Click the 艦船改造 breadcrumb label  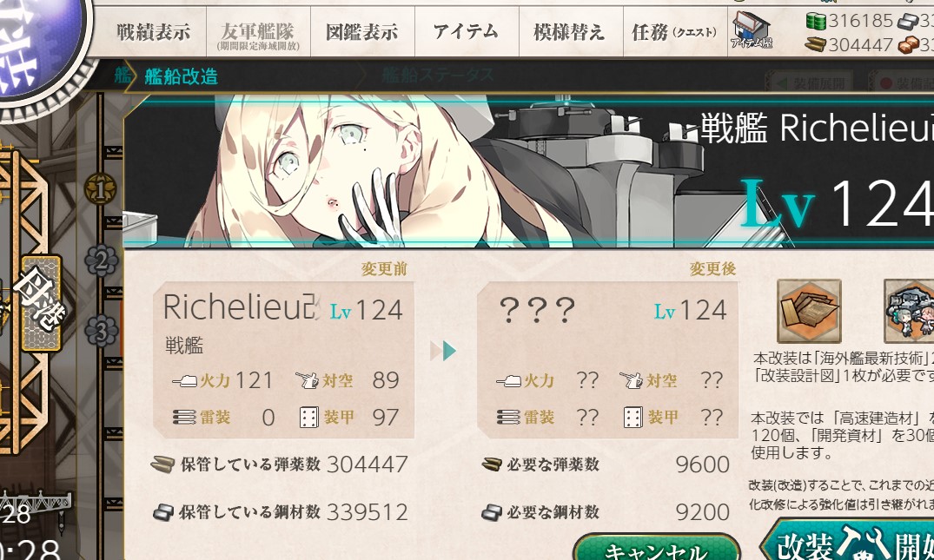click(x=181, y=76)
